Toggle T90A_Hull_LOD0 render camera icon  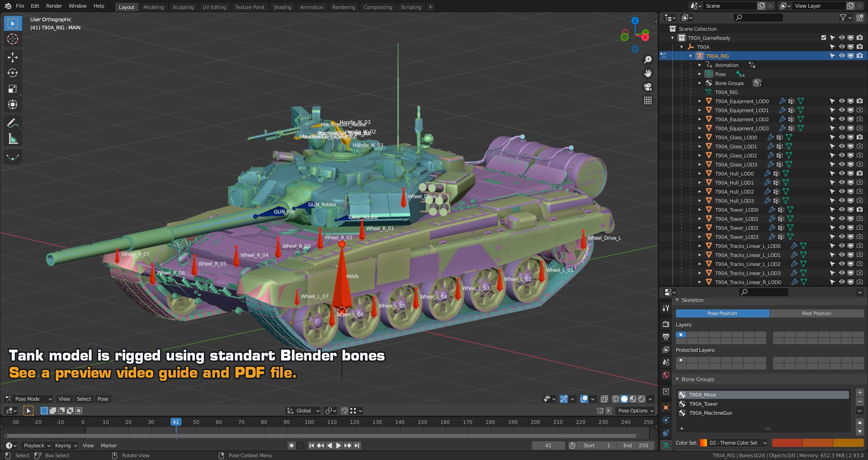(859, 174)
